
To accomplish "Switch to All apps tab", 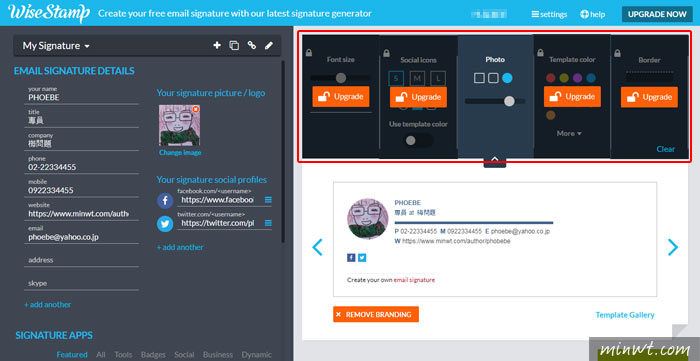I will 101,355.
